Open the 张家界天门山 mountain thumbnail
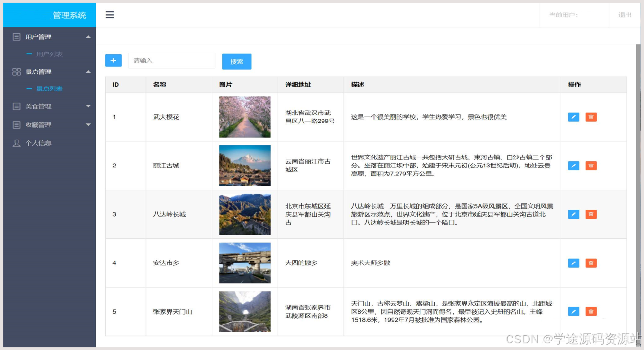 (x=245, y=312)
